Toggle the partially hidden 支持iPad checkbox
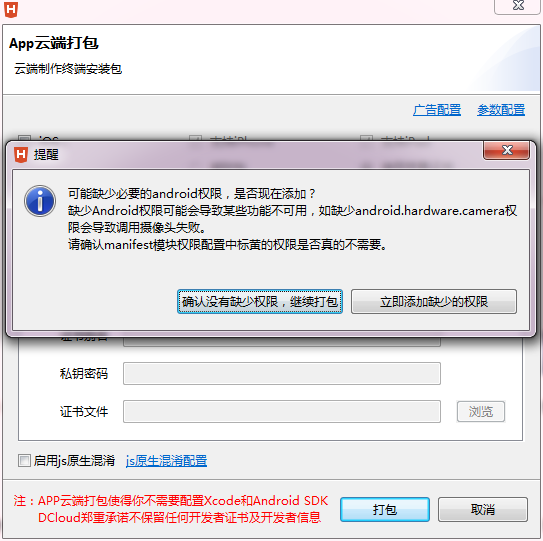543x541 pixels. click(x=366, y=139)
